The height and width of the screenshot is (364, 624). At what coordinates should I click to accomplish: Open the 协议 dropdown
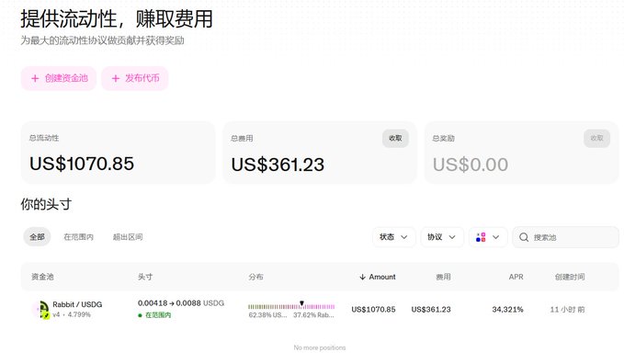pos(442,237)
